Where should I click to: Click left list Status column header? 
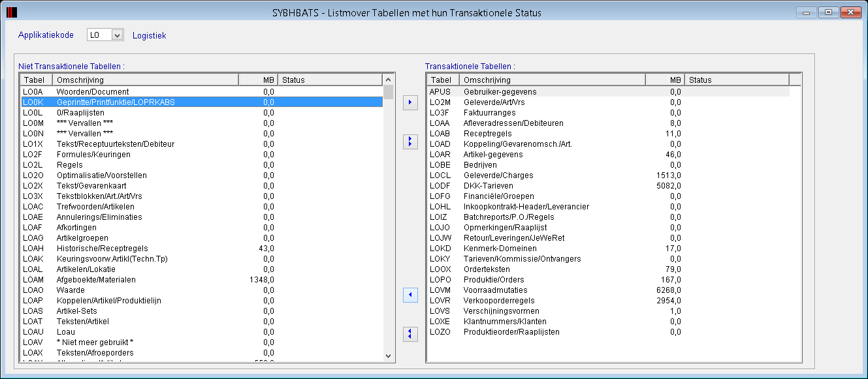point(330,80)
